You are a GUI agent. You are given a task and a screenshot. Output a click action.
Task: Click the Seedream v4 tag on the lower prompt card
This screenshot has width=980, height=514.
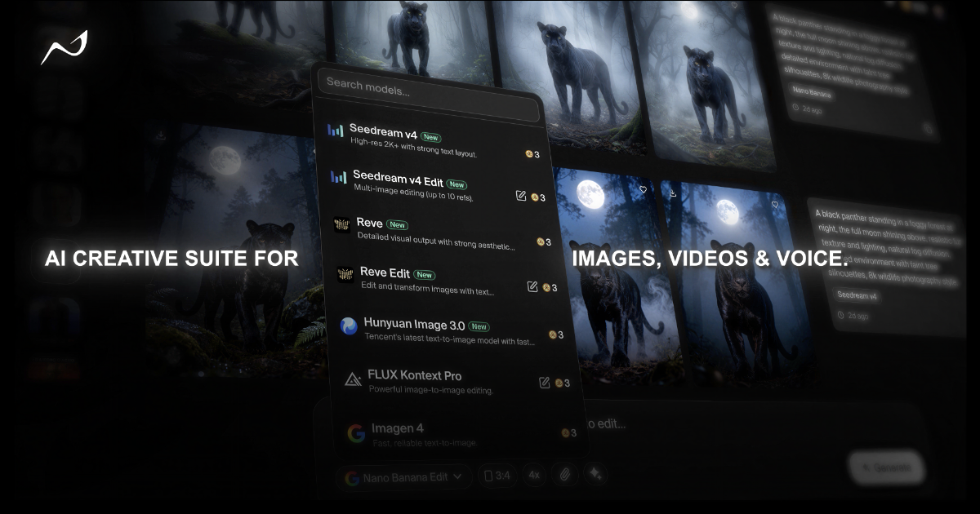[x=857, y=295]
